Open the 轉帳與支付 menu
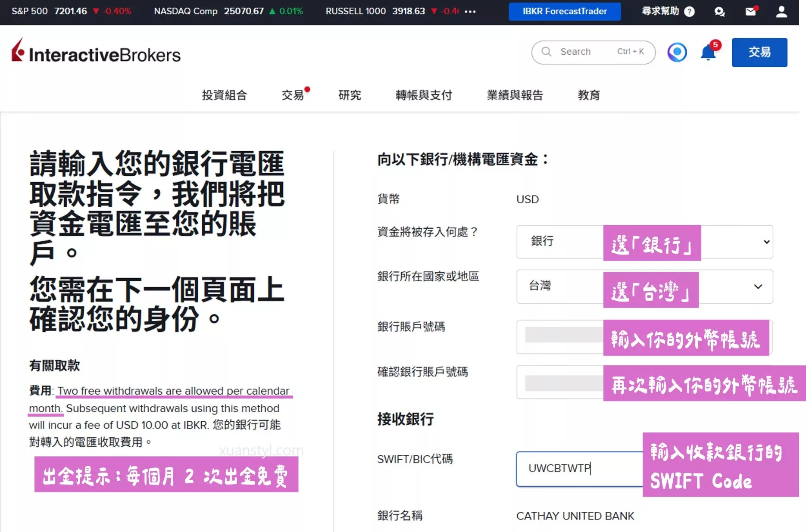Image resolution: width=806 pixels, height=532 pixels. pyautogui.click(x=424, y=95)
